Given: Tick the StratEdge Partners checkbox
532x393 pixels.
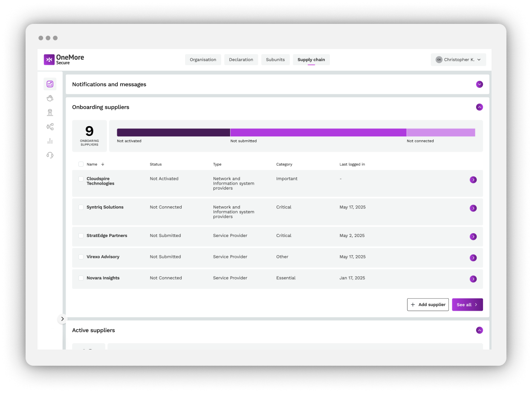Looking at the screenshot, I should click(x=81, y=236).
